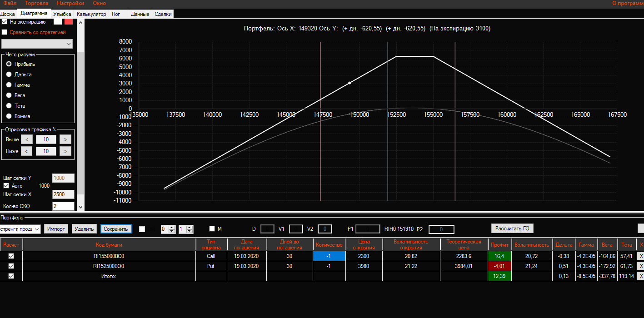Select the Прибыль radio button
Screen dimensions: 644x318
[x=9, y=64]
